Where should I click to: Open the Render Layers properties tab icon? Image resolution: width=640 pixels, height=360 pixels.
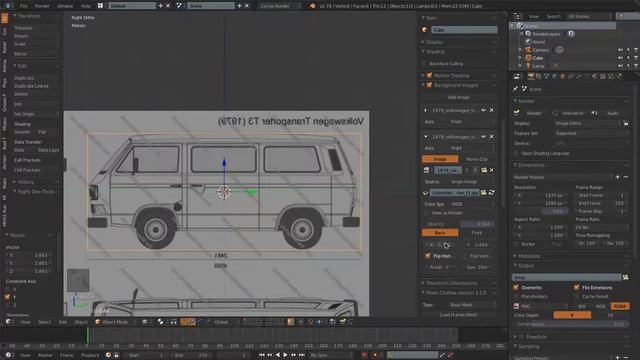click(x=539, y=76)
